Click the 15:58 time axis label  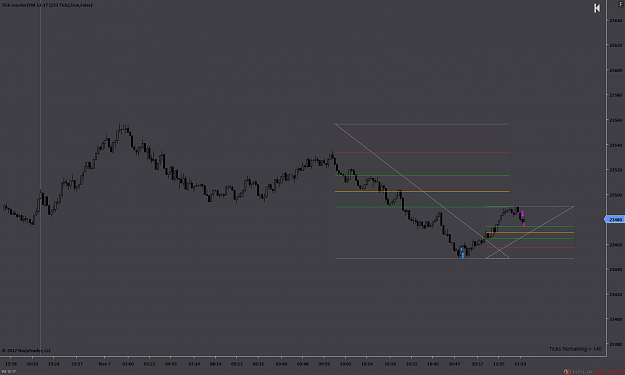pyautogui.click(x=11, y=364)
